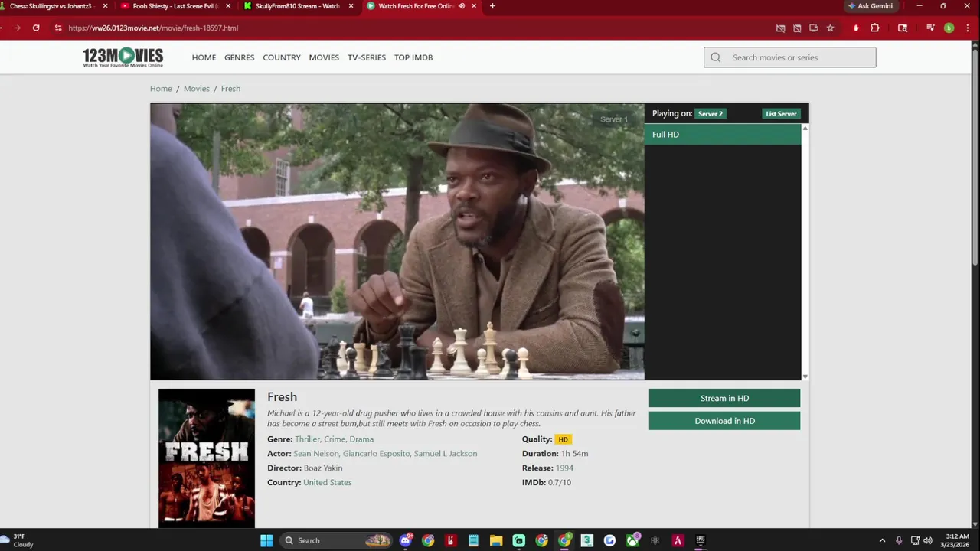The image size is (980, 551).
Task: Open the browser Extensions puzzle icon
Action: [x=875, y=28]
